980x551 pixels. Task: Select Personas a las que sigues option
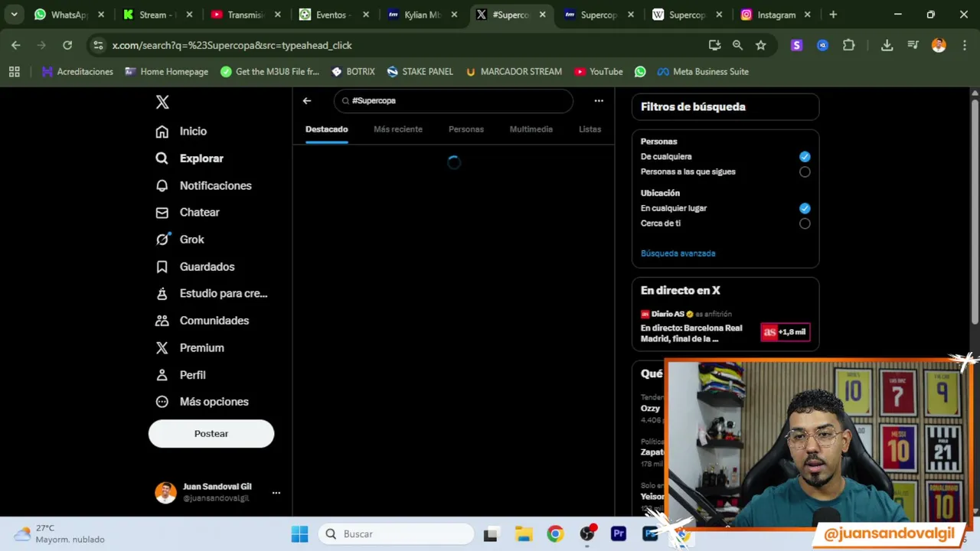pos(805,171)
